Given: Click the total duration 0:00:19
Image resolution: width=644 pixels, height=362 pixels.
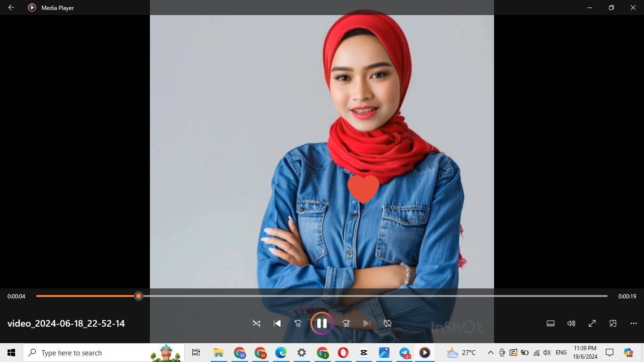Looking at the screenshot, I should coord(627,296).
